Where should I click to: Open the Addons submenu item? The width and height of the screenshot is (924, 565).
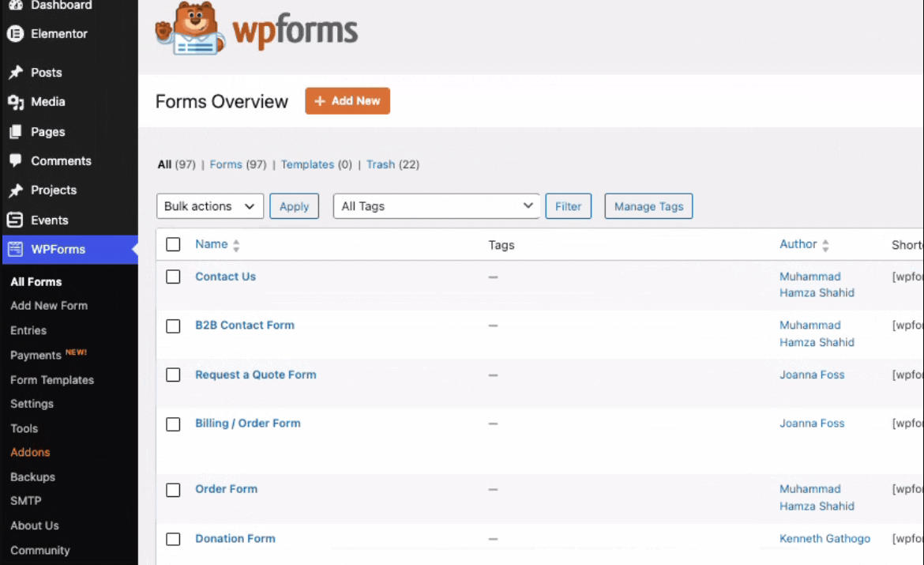(x=30, y=452)
